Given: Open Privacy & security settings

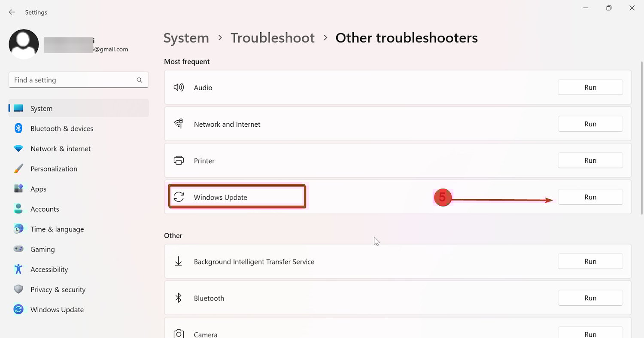Looking at the screenshot, I should coord(79,289).
